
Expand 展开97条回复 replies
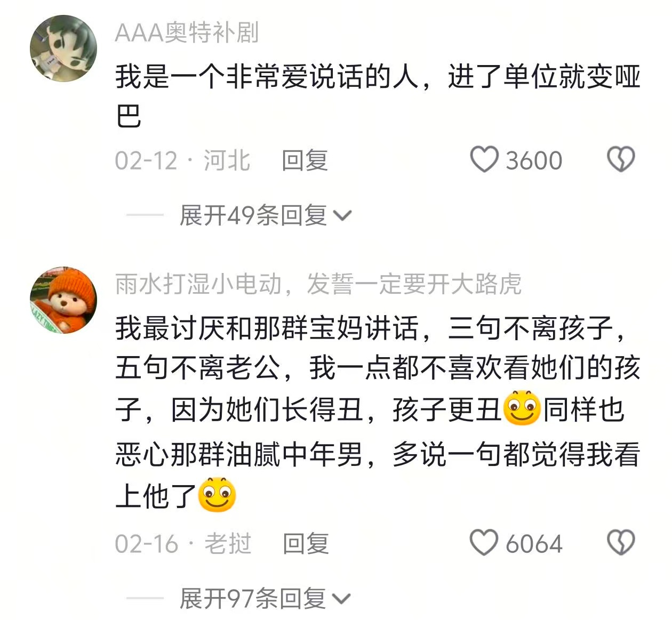tap(265, 598)
